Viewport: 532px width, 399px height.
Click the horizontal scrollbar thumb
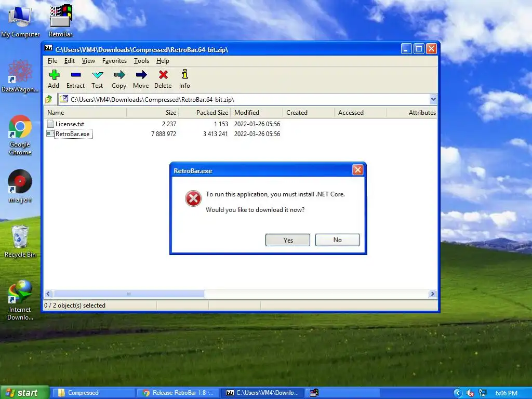click(129, 294)
